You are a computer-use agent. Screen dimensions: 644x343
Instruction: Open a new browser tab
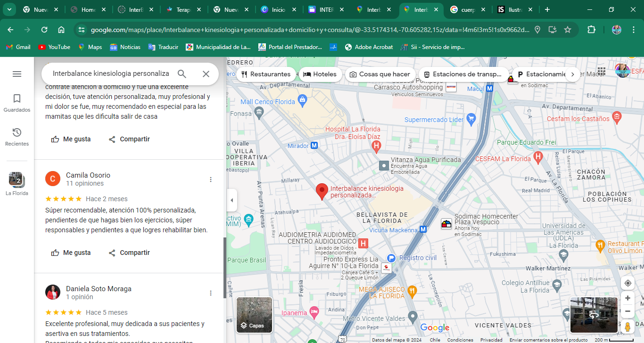(547, 9)
